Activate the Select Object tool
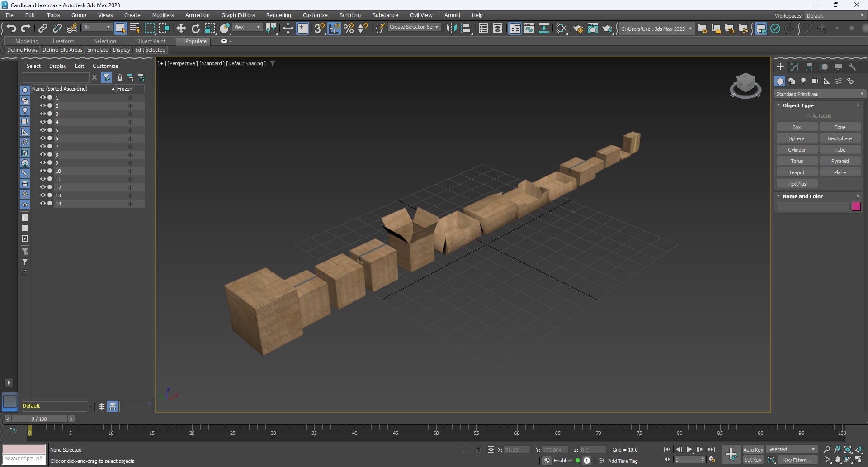Viewport: 868px width, 467px height. pyautogui.click(x=120, y=28)
